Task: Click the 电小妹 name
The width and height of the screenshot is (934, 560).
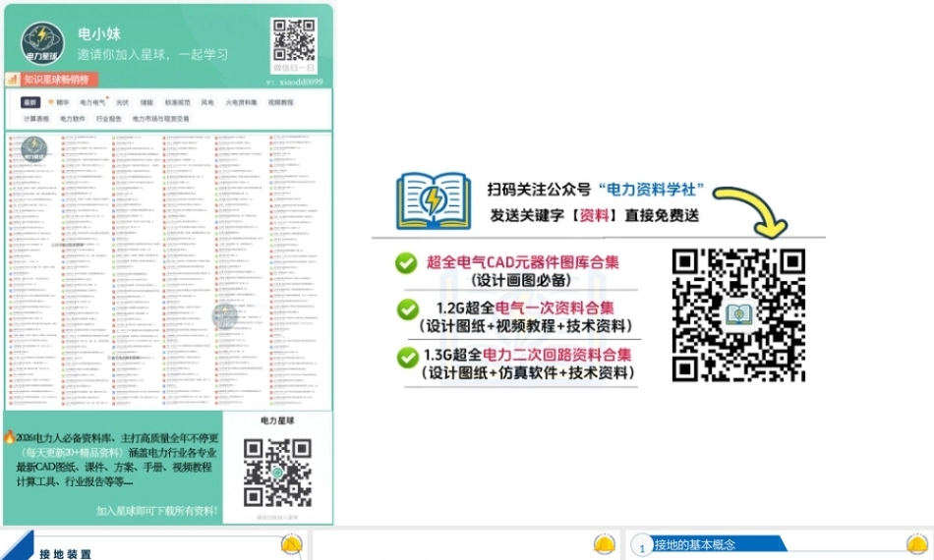Action: (x=99, y=34)
